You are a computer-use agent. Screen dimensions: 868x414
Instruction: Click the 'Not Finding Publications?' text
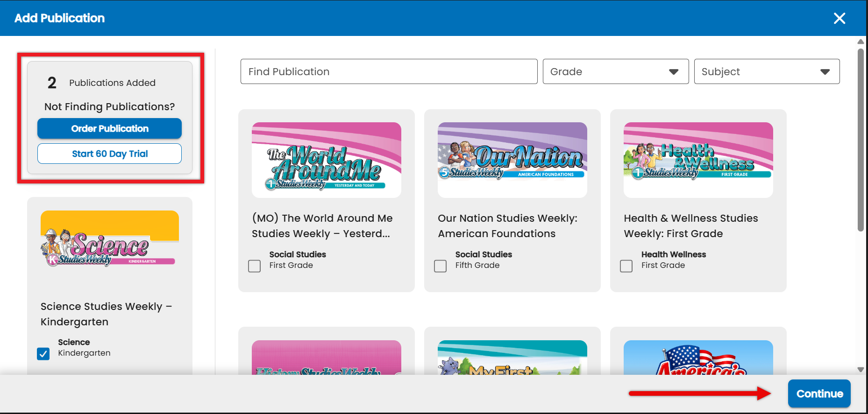click(x=109, y=106)
